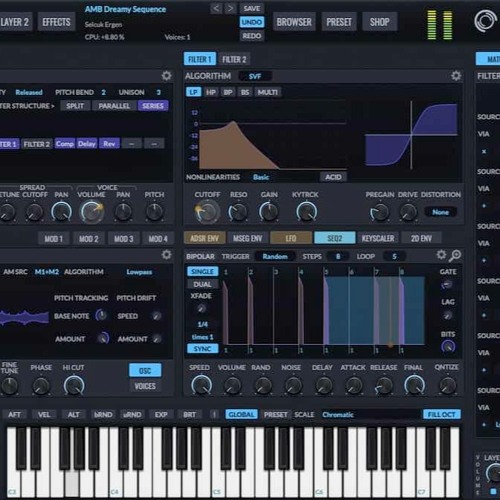Image resolution: width=500 pixels, height=500 pixels.
Task: Click the sequencer RELEASE knob
Action: click(x=384, y=386)
